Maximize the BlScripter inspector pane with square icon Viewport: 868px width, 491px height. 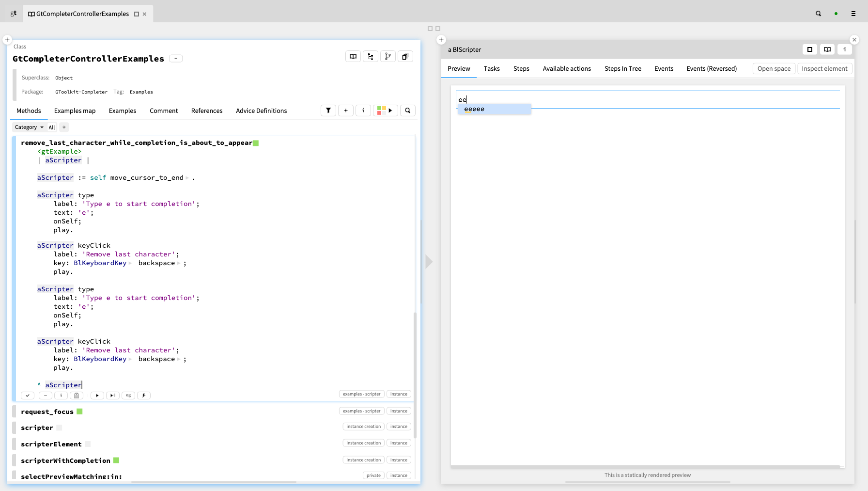click(810, 49)
